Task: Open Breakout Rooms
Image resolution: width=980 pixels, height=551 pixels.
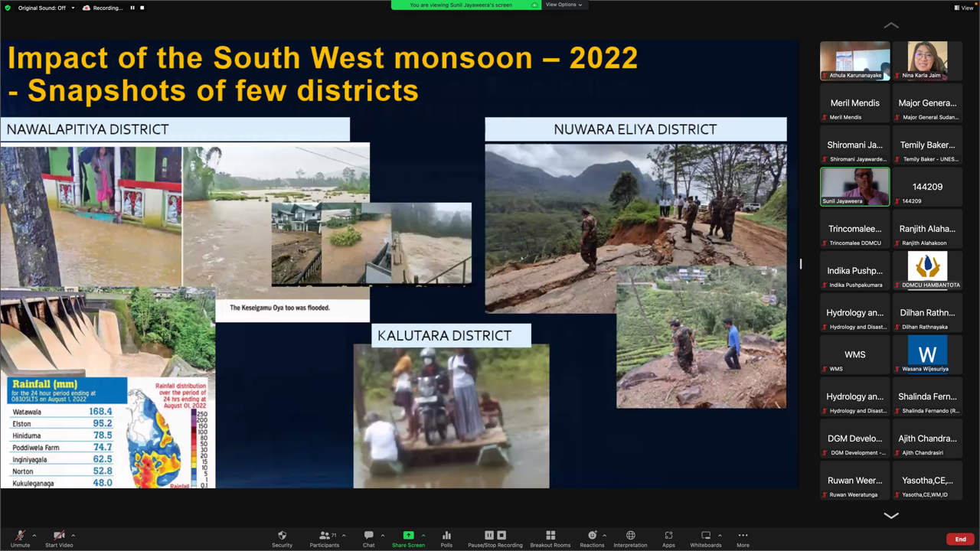Action: (x=550, y=539)
